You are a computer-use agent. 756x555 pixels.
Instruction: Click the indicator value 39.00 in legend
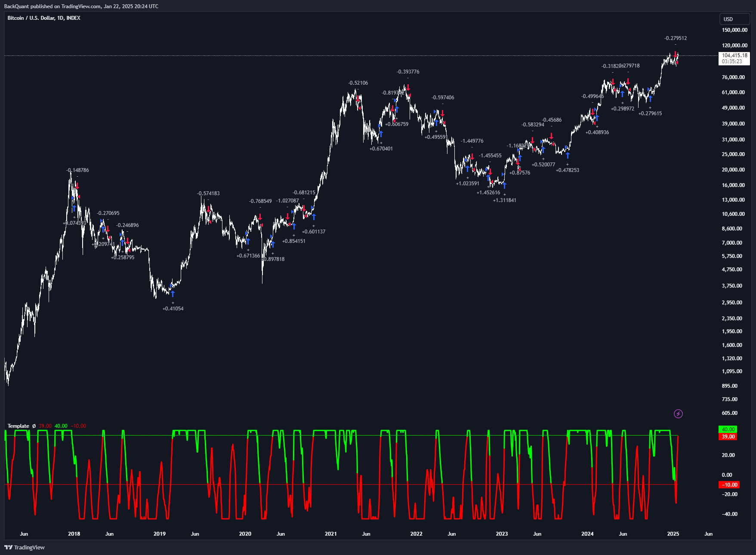(45, 426)
